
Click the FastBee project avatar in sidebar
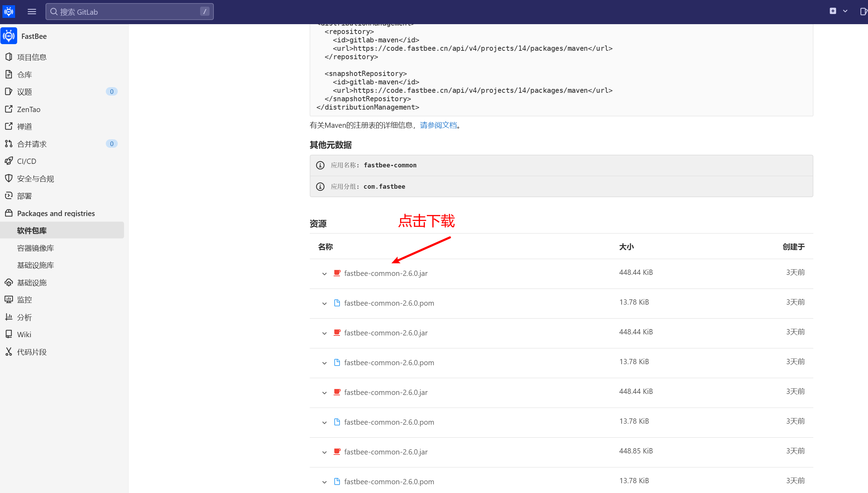[x=9, y=36]
